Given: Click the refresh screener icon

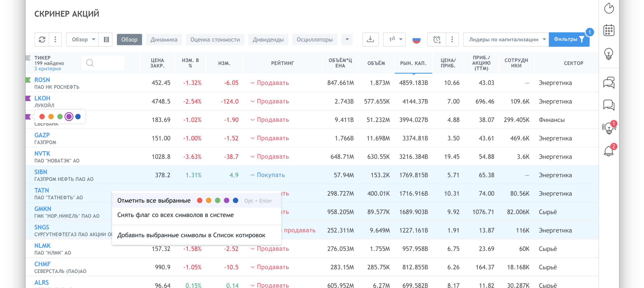Looking at the screenshot, I should coord(42,40).
